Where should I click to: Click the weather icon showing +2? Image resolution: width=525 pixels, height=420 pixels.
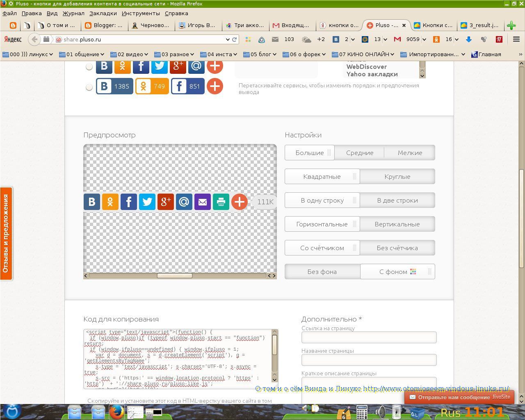click(306, 39)
